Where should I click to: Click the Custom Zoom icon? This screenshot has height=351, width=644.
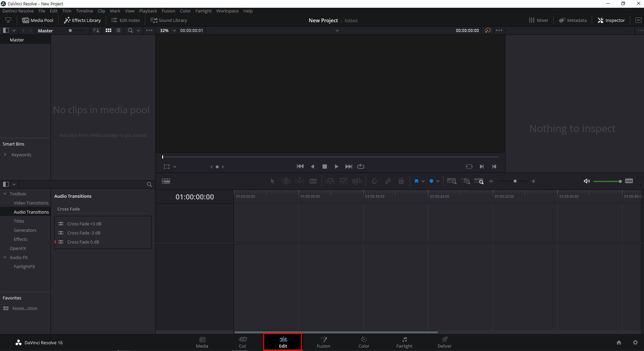(479, 181)
